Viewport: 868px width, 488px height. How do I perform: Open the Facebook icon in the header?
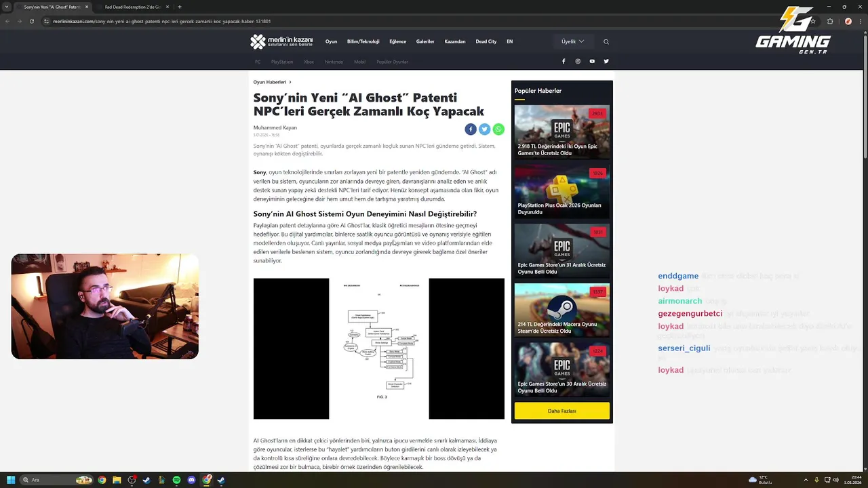click(564, 61)
